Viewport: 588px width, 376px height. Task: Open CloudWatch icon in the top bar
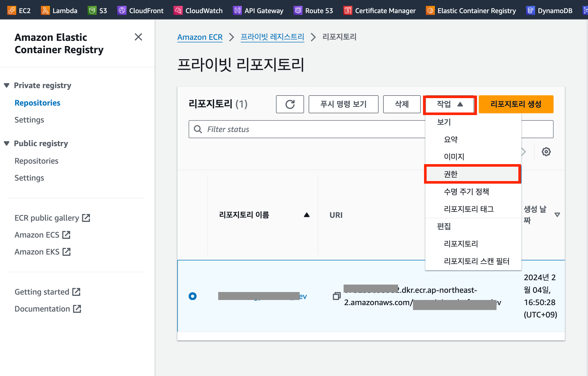pyautogui.click(x=178, y=11)
